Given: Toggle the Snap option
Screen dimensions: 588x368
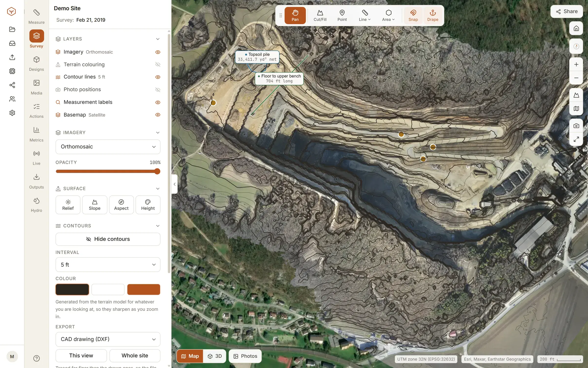Looking at the screenshot, I should point(413,15).
